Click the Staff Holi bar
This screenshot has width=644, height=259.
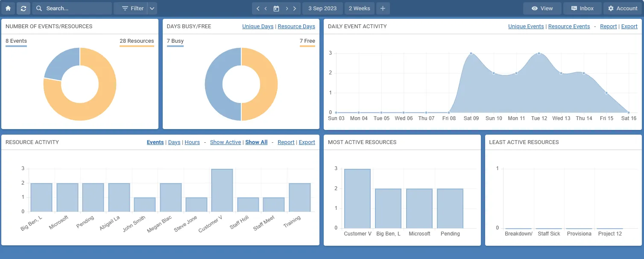(x=248, y=205)
